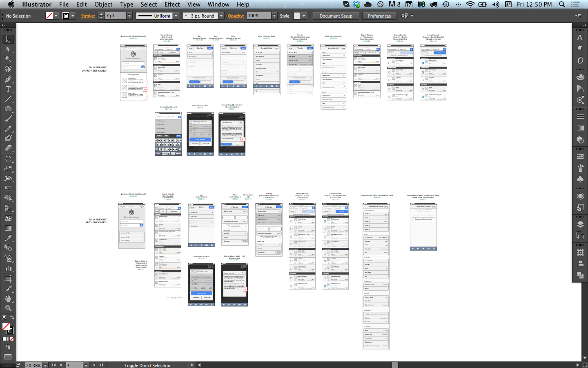Select the Hand tool
Image resolution: width=588 pixels, height=368 pixels.
pos(8,298)
